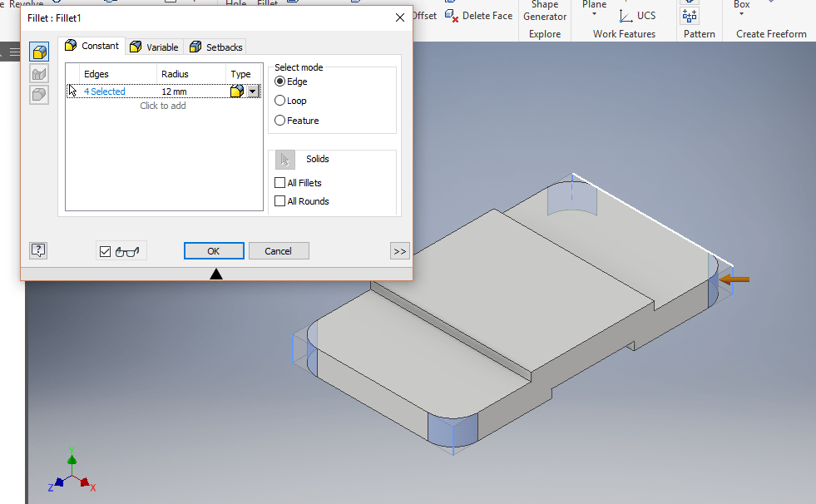
Task: Open the Work Features panel label
Action: coord(624,34)
